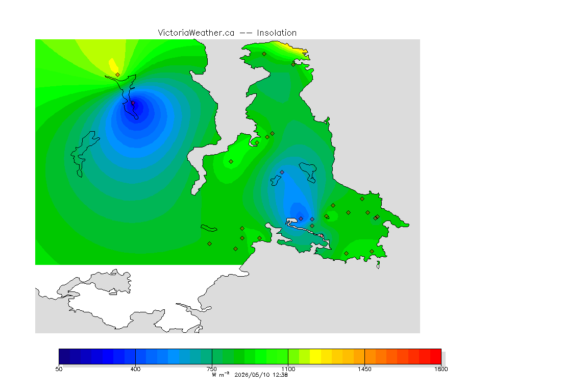Select the 50 label on the color scale

[59, 369]
